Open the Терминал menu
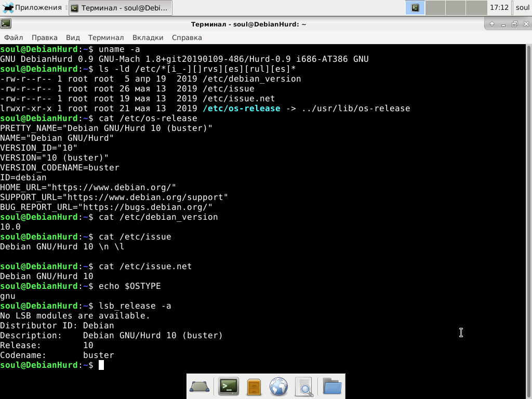Viewport: 532px width, 399px height. point(106,37)
